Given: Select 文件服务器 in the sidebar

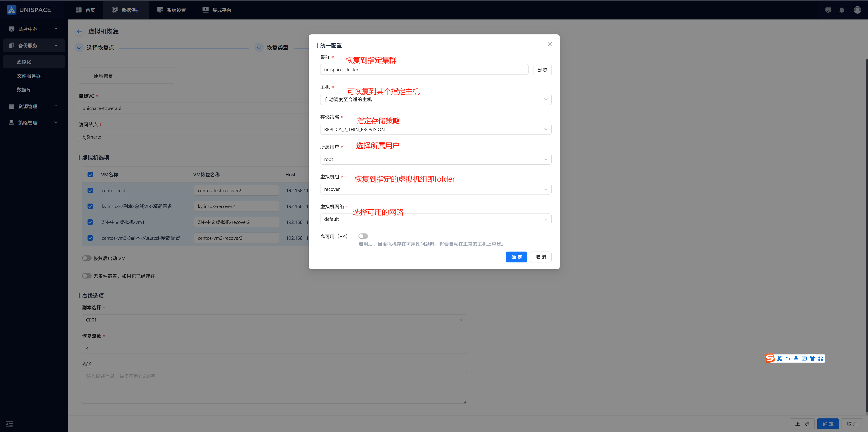Looking at the screenshot, I should 29,76.
